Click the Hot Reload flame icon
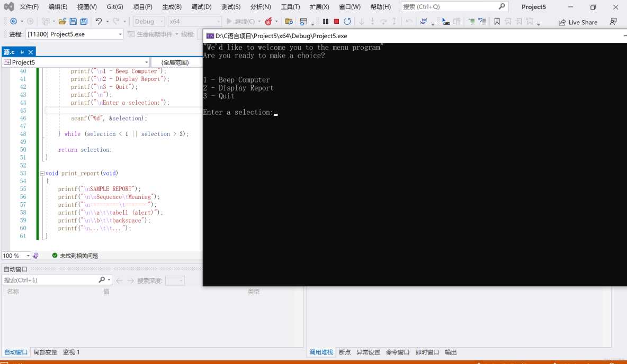 pyautogui.click(x=268, y=21)
